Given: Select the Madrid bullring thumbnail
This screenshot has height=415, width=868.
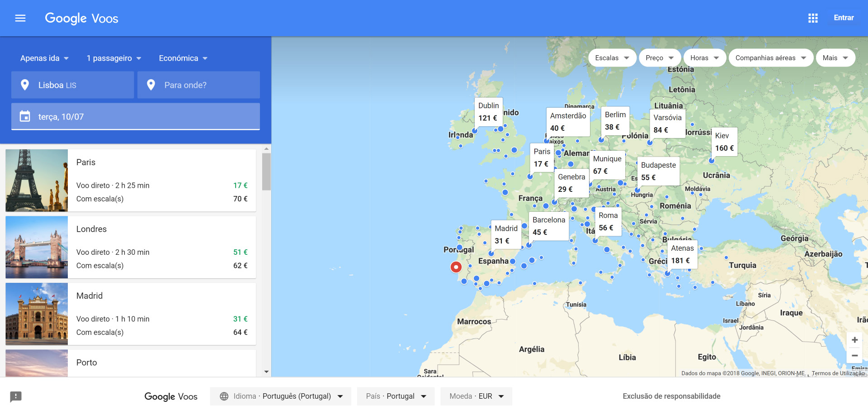Looking at the screenshot, I should (x=37, y=314).
